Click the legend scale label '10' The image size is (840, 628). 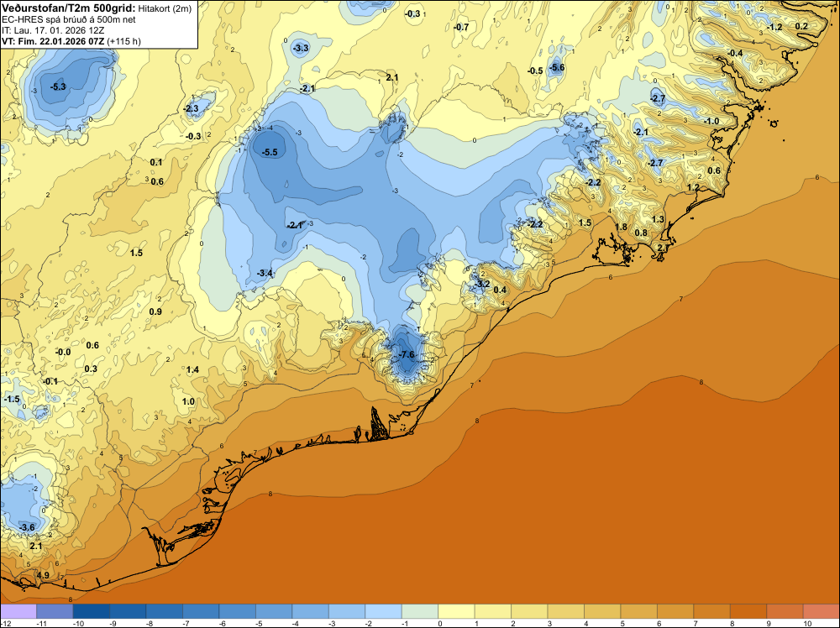point(808,623)
